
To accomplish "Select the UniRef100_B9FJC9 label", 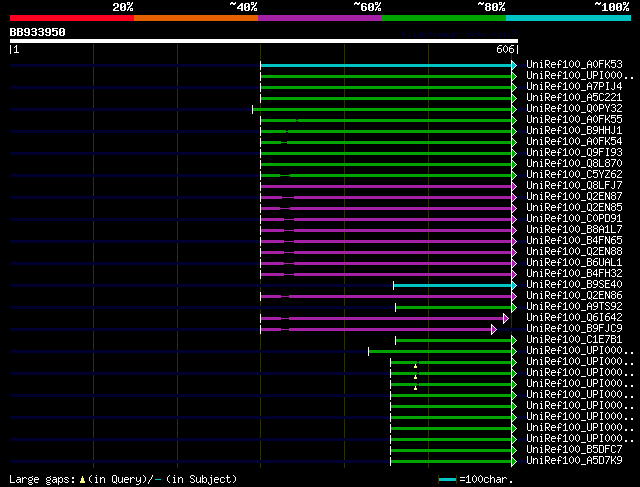I will (x=574, y=329).
